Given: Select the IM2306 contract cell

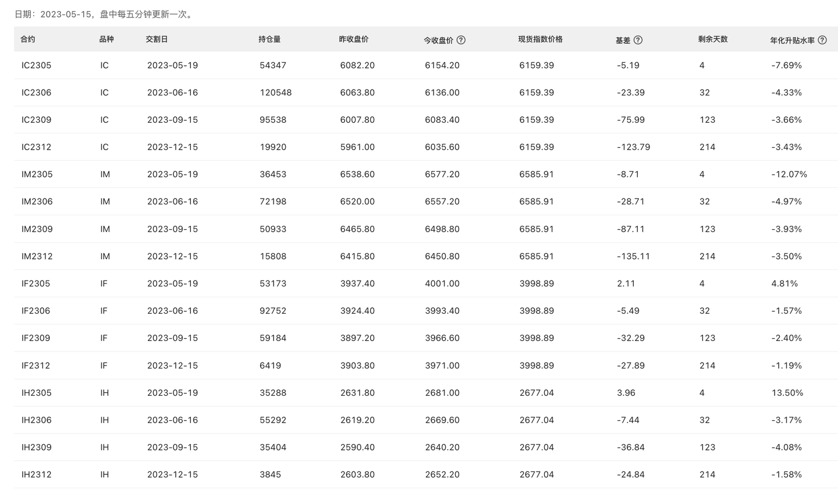Looking at the screenshot, I should (x=37, y=201).
